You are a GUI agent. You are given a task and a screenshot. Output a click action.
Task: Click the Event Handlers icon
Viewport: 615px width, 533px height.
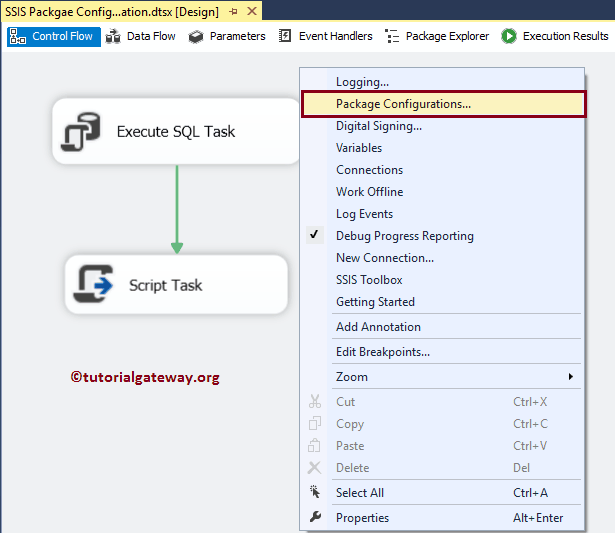click(x=285, y=36)
